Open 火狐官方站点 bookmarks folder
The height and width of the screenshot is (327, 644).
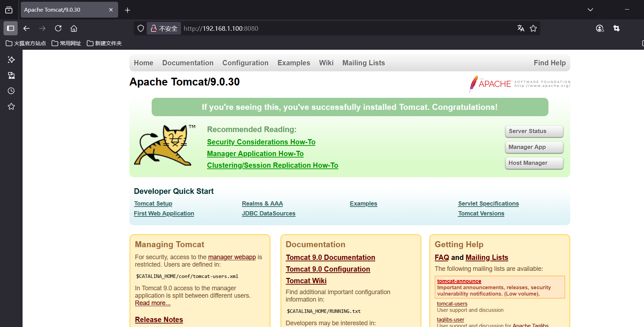click(x=26, y=43)
